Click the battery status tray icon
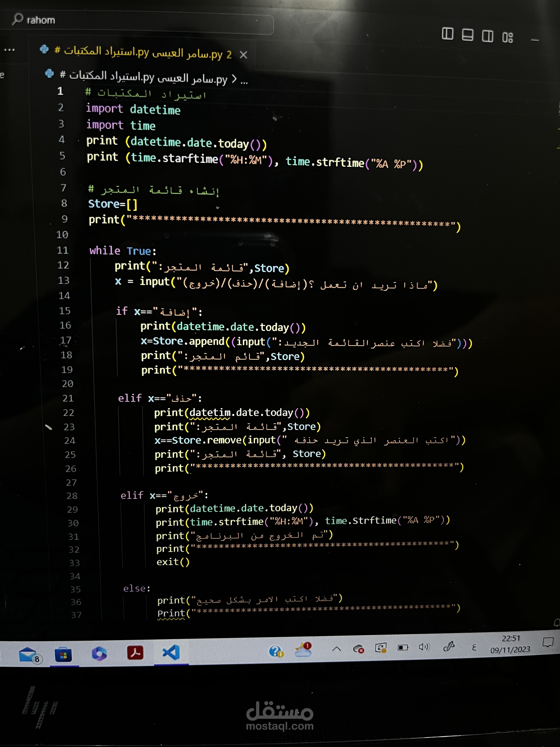The height and width of the screenshot is (747, 560). (403, 647)
